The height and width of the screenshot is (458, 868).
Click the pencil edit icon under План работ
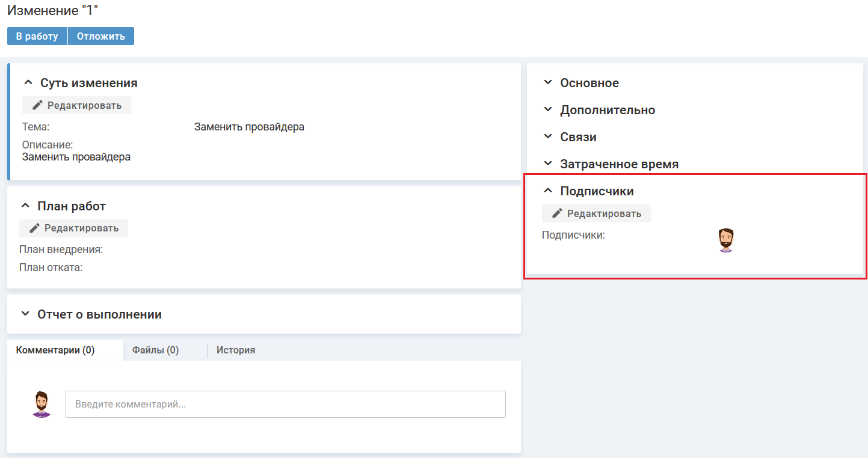click(x=35, y=228)
